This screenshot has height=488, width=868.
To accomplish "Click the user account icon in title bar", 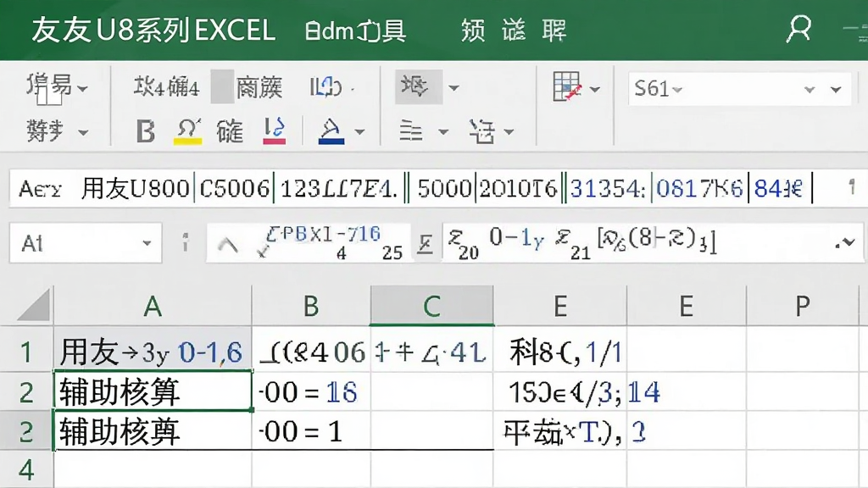I will 798,30.
